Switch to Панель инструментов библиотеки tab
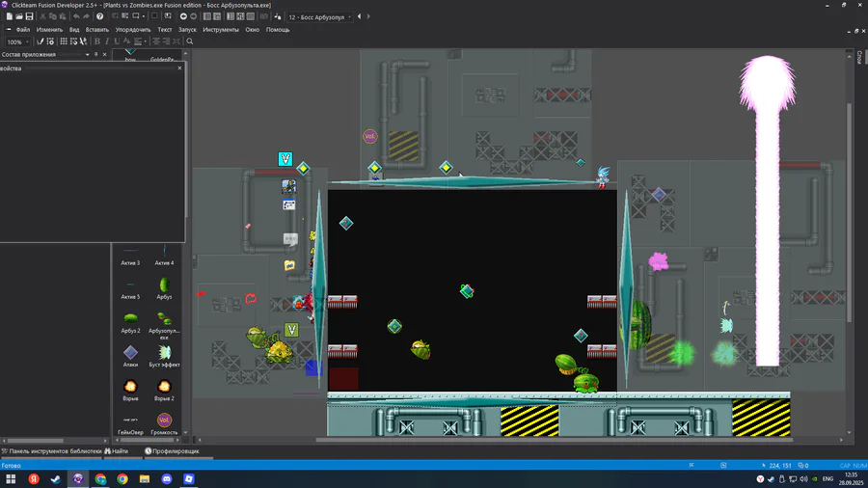The image size is (868, 488). tap(52, 451)
